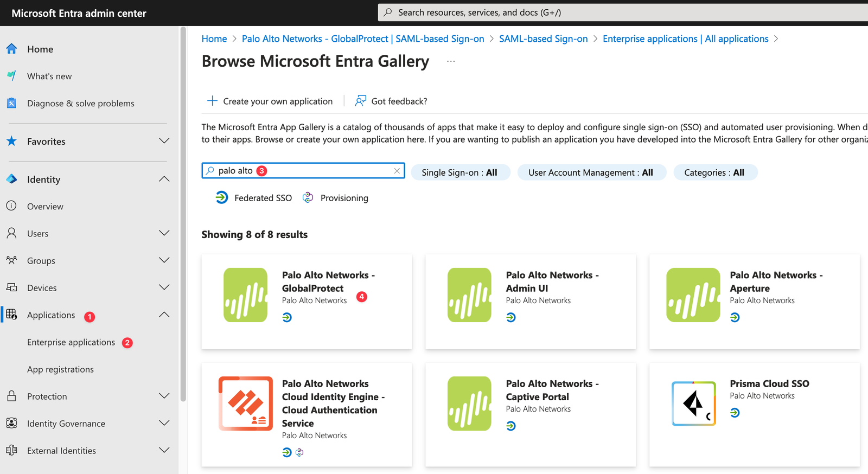868x474 pixels.
Task: Click the Prisma Cloud SSO app logo
Action: point(693,403)
